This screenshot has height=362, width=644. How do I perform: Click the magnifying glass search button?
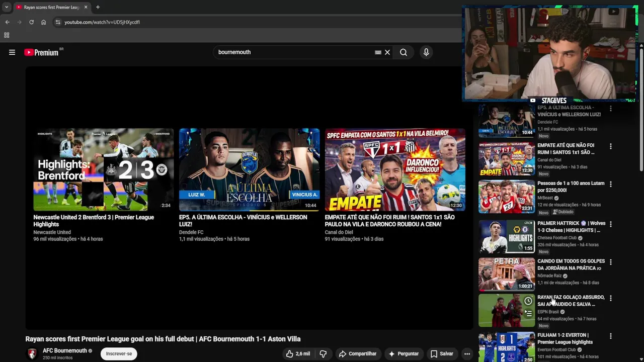point(404,52)
